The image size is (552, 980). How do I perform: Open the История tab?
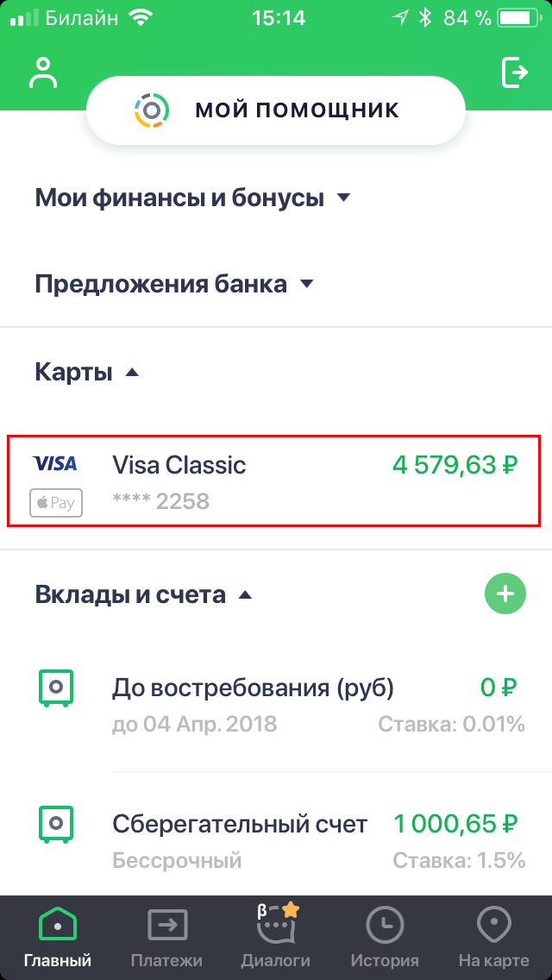(x=385, y=937)
